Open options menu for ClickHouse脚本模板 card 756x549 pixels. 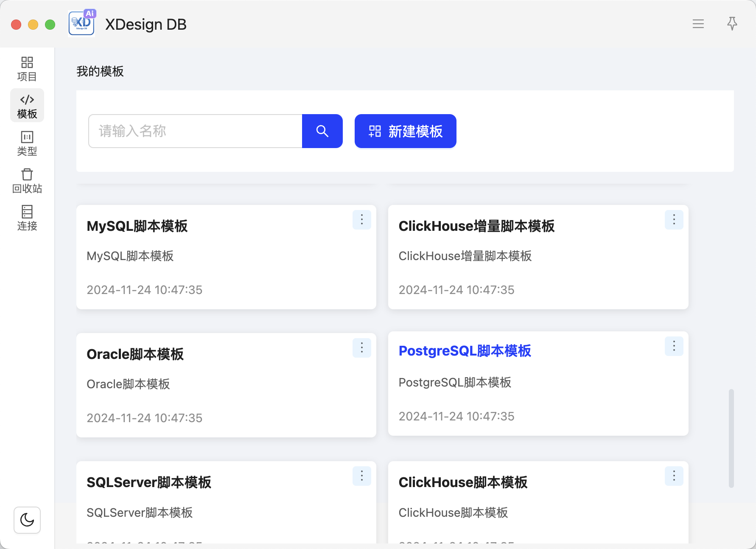674,476
